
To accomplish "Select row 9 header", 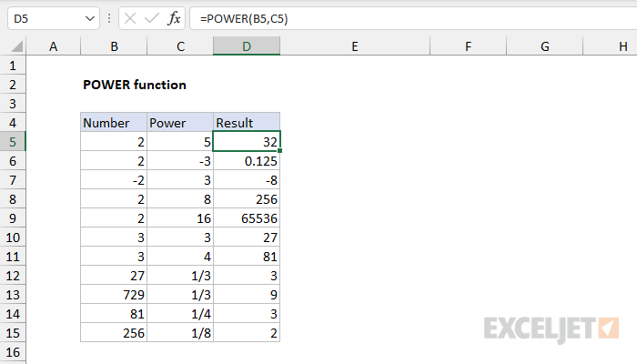I will (x=13, y=218).
